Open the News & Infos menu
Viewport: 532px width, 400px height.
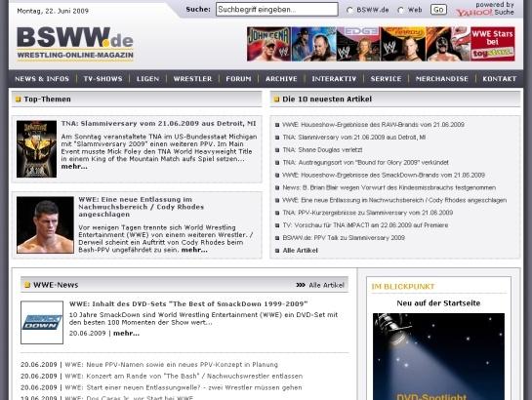(42, 79)
